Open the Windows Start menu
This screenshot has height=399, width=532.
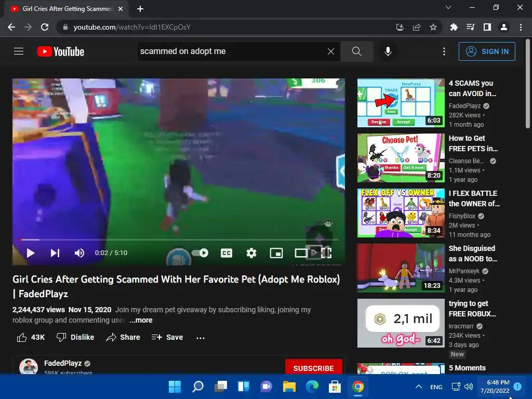tap(175, 387)
